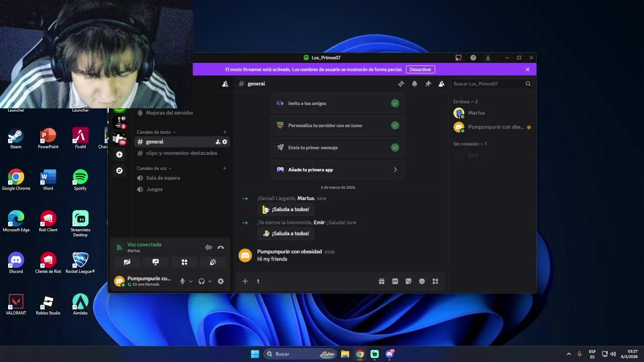Viewport: 644px width, 362px height.
Task: Open clips-y-momentos-destacados channel
Action: tap(181, 153)
